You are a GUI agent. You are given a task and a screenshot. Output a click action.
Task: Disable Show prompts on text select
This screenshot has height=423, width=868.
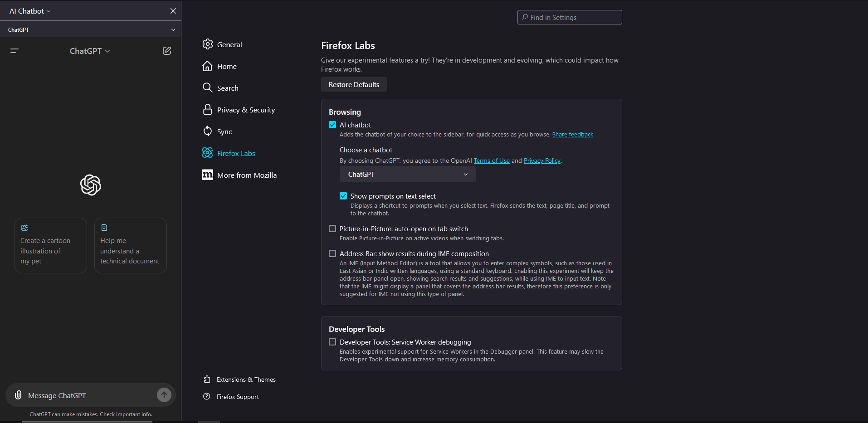343,196
